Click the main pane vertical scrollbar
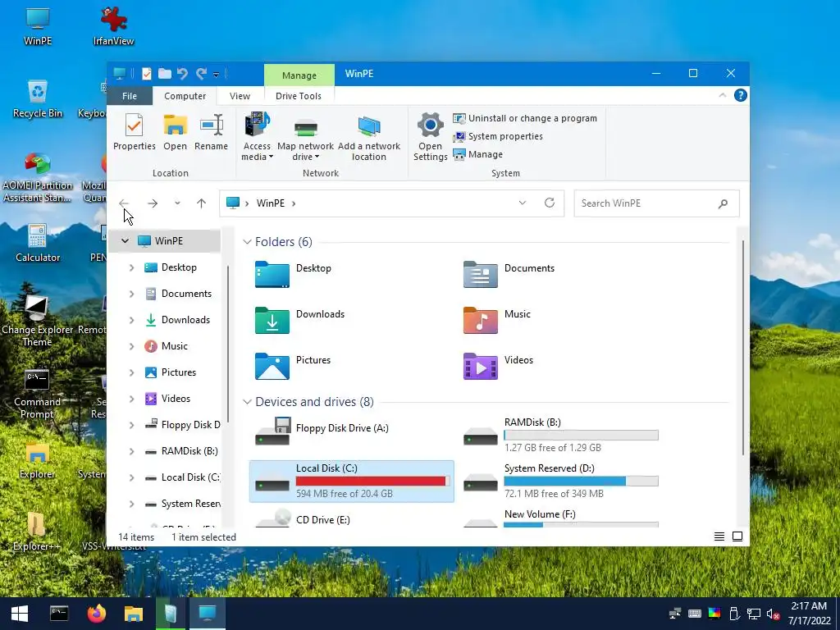Viewport: 840px width, 630px height. tap(743, 348)
